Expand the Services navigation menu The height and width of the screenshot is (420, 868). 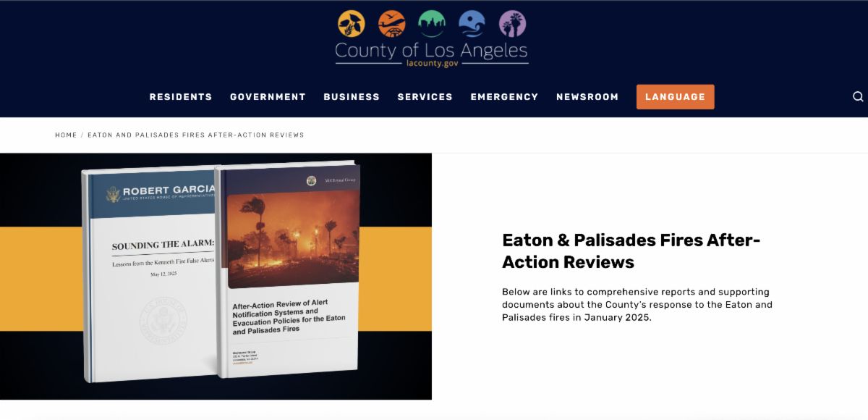pos(425,97)
